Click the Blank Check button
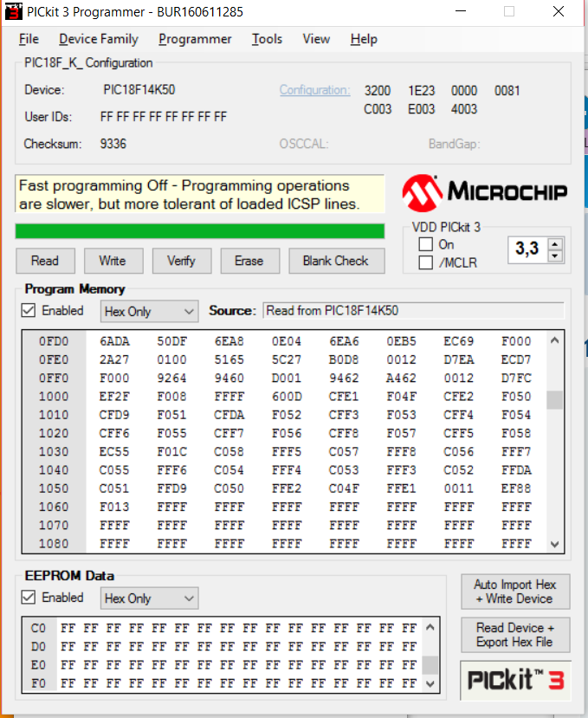The height and width of the screenshot is (718, 588). pyautogui.click(x=335, y=261)
